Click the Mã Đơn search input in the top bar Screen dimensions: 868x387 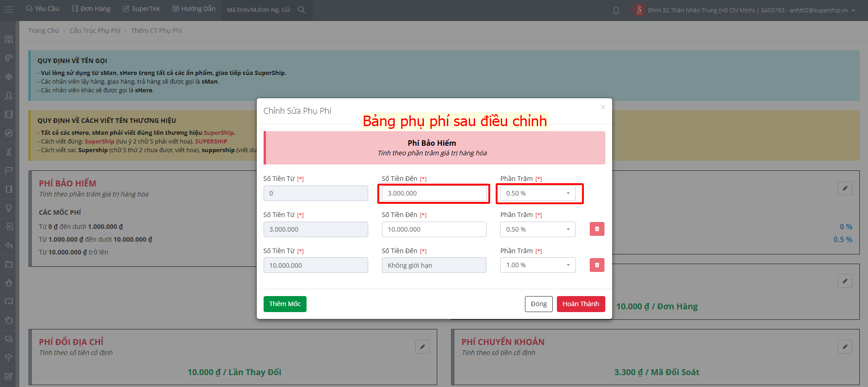259,10
